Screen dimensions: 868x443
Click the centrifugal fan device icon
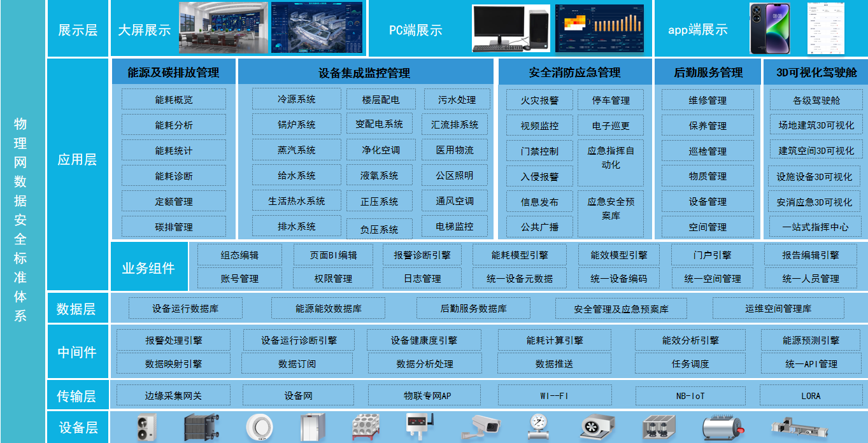pyautogui.click(x=597, y=426)
